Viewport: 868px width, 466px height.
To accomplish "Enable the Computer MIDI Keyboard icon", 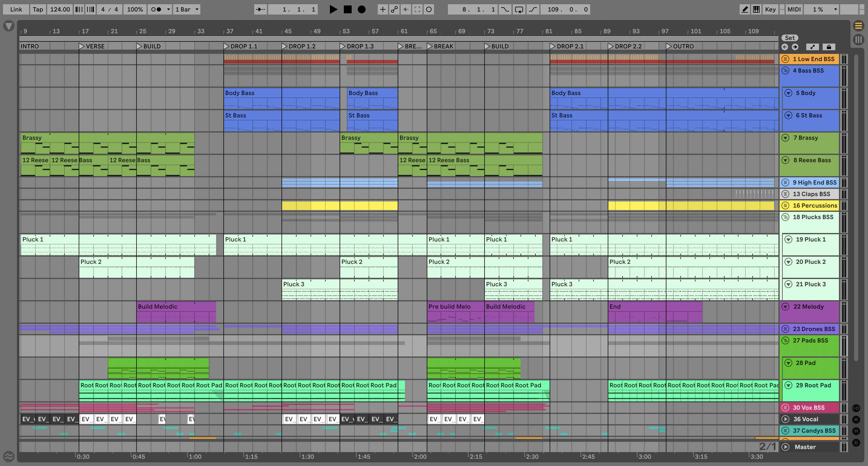I will click(756, 9).
